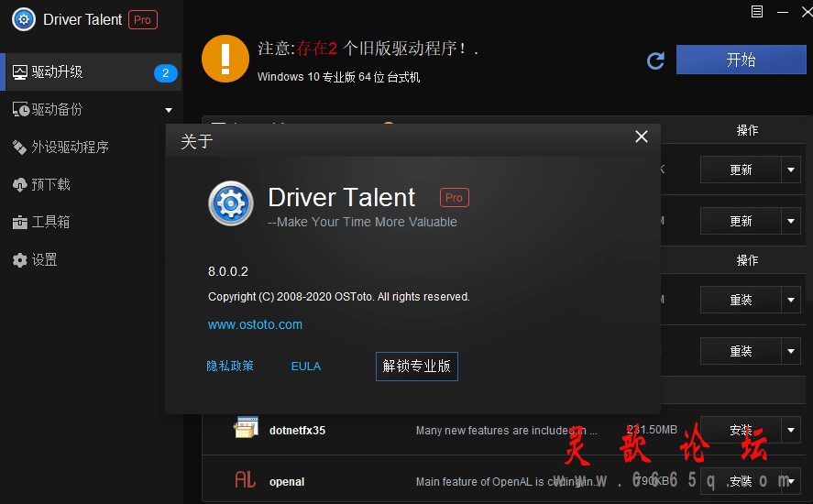The height and width of the screenshot is (504, 813).
Task: Open the 驱动备份 driver backup section
Action: pyautogui.click(x=92, y=109)
